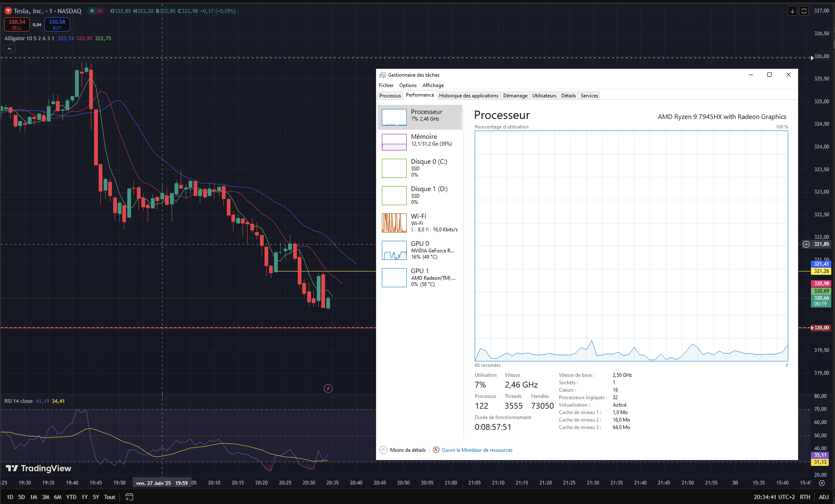This screenshot has height=504, width=835.
Task: Select the GPU 0 NVIDIA GeForce item
Action: 420,250
